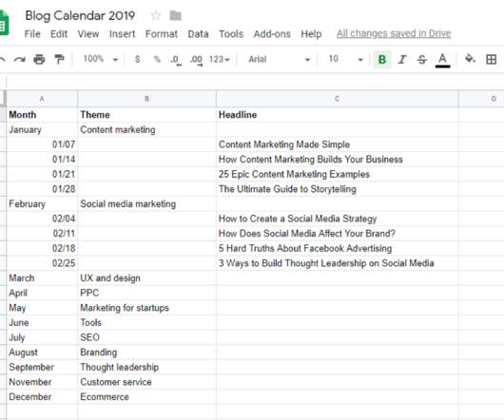Decrease decimal places icon
504x420 pixels.
[176, 60]
